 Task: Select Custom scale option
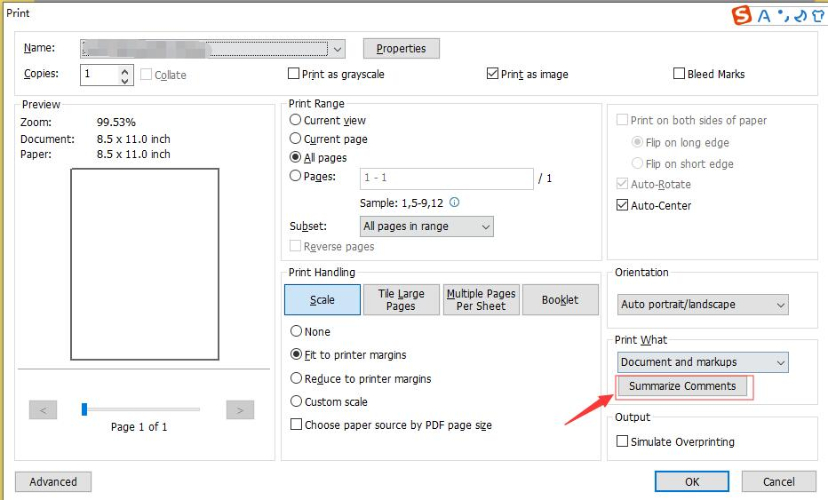click(x=296, y=401)
